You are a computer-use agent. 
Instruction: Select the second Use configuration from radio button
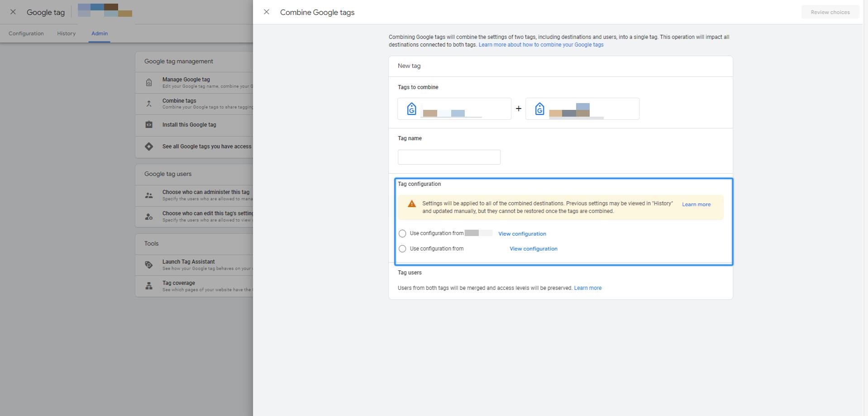coord(402,249)
